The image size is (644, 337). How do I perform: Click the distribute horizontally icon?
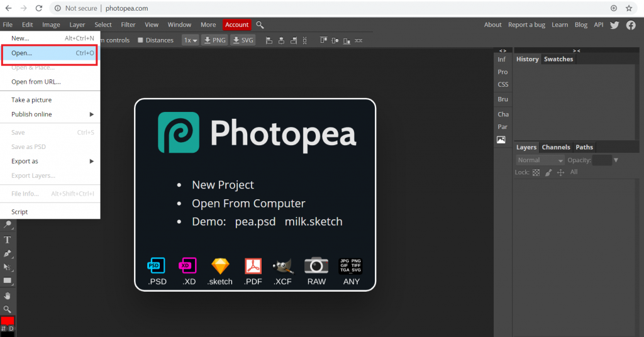click(358, 40)
